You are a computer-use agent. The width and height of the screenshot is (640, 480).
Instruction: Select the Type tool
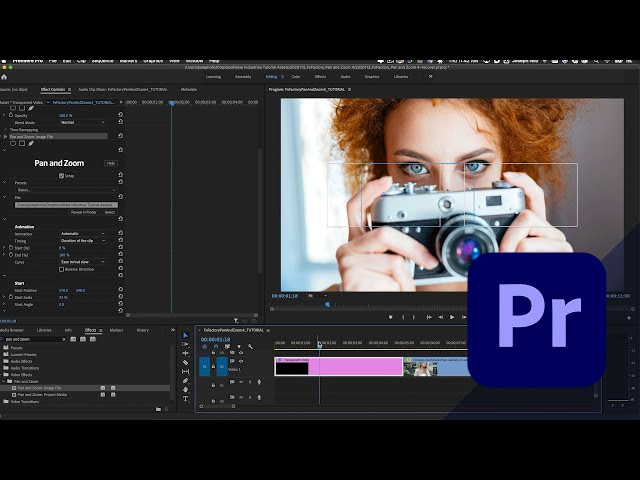pyautogui.click(x=185, y=399)
